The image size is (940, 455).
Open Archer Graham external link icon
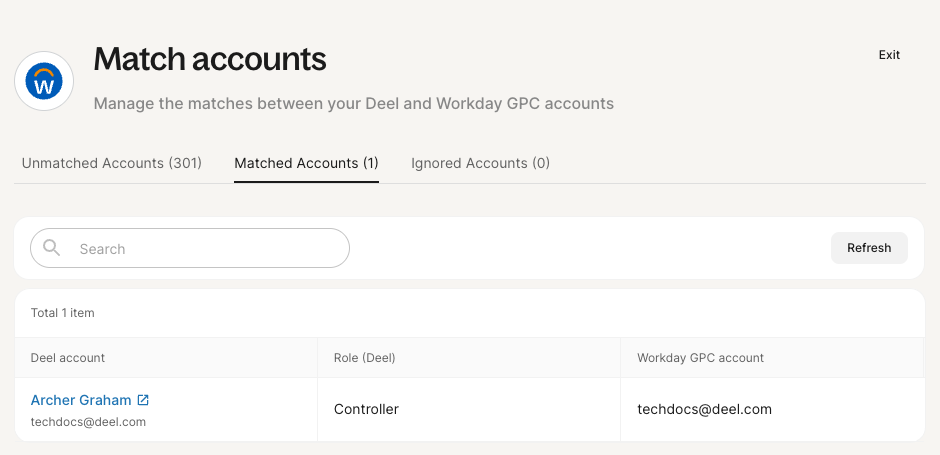pyautogui.click(x=143, y=400)
